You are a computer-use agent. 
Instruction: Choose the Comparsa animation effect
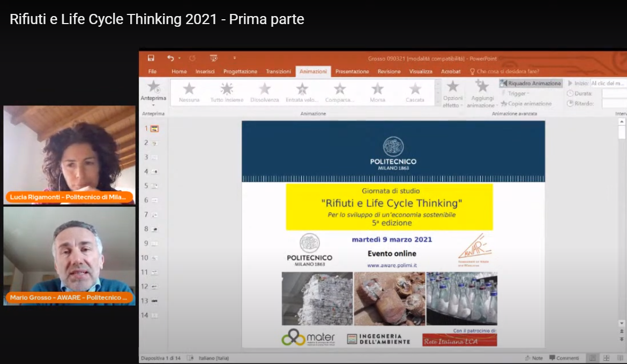tap(340, 92)
